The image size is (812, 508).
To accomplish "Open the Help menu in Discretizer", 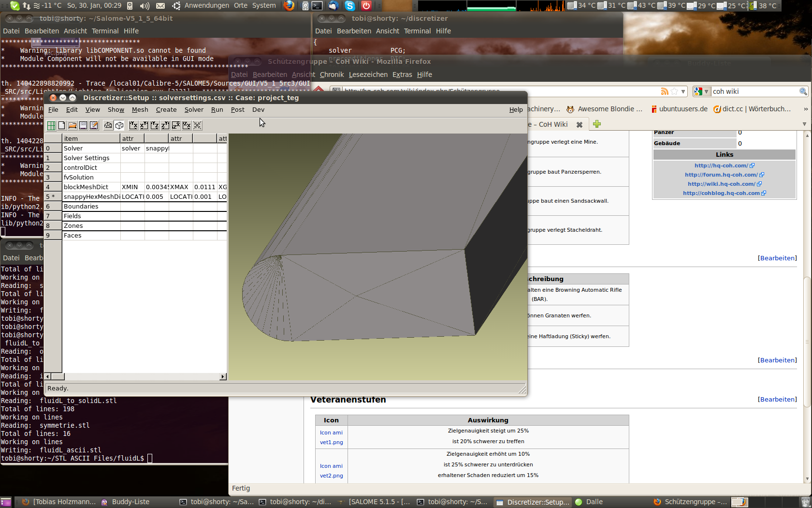I will pos(516,110).
